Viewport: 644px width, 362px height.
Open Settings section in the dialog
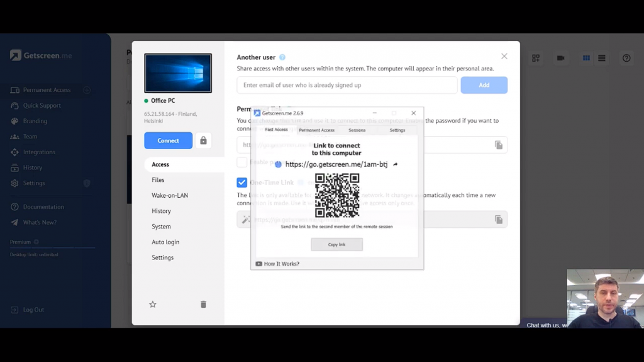coord(163,257)
